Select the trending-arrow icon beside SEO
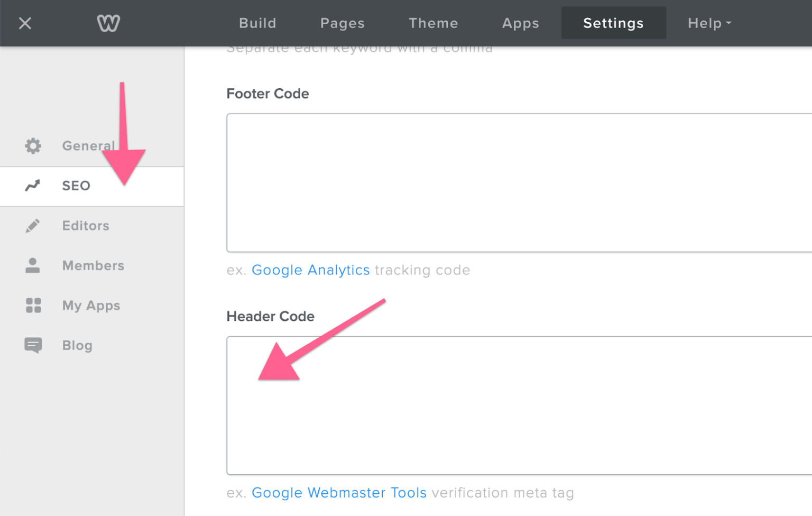The image size is (812, 516). [33, 186]
